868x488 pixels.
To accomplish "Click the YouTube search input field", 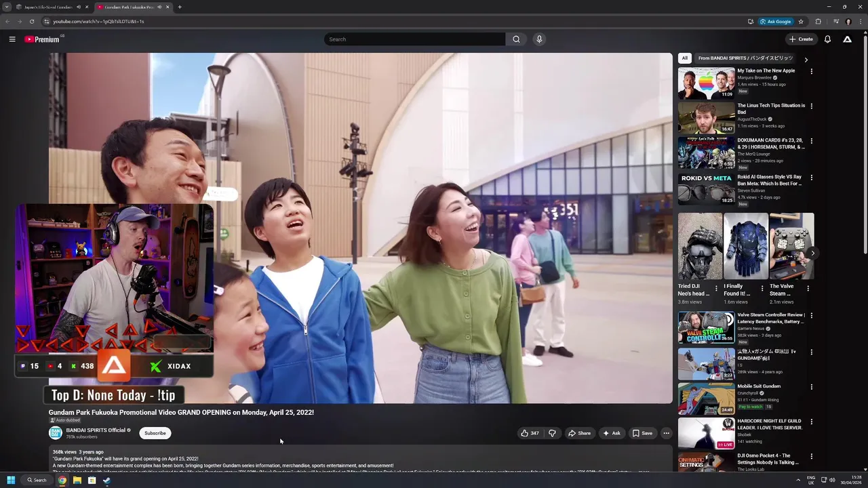I will coord(414,39).
